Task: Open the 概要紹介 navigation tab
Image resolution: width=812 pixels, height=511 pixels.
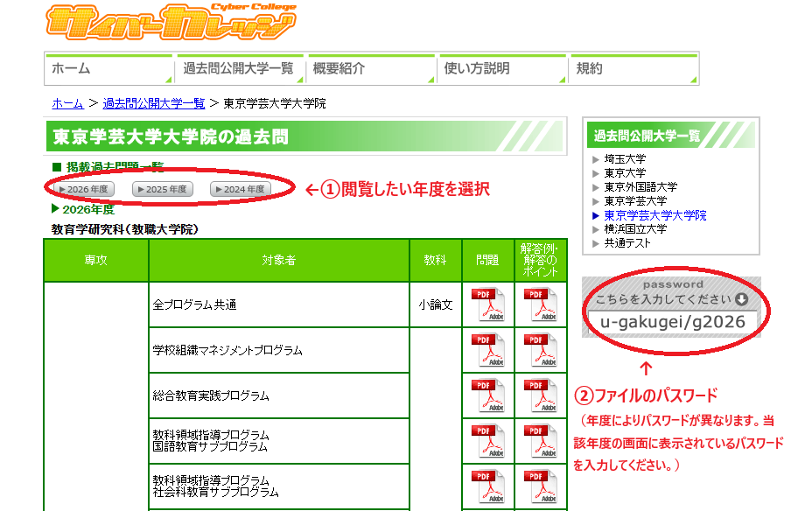Action: coord(371,69)
